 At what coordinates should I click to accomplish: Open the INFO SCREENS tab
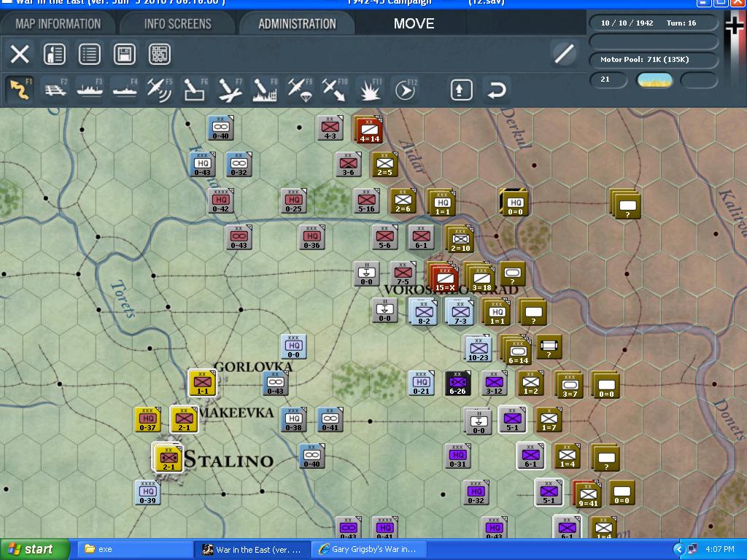click(178, 24)
